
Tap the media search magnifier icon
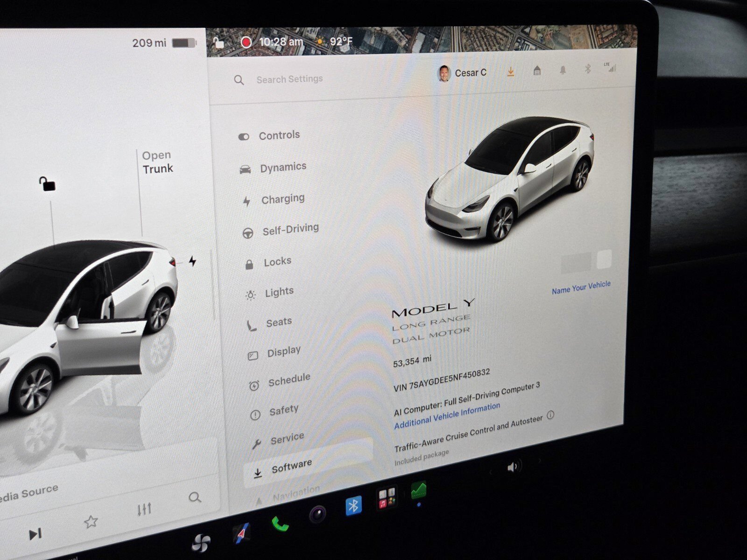coord(195,497)
